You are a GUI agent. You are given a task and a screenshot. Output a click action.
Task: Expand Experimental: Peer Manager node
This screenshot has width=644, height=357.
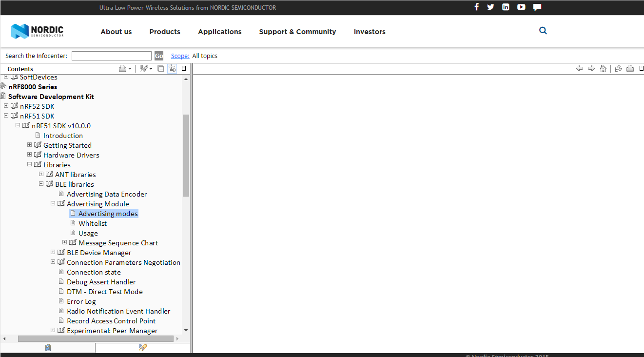coord(53,330)
